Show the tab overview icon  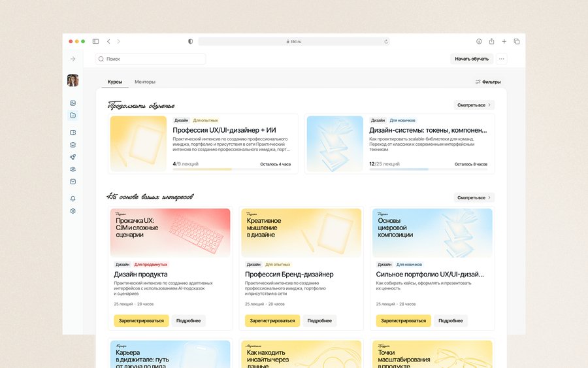coord(517,41)
